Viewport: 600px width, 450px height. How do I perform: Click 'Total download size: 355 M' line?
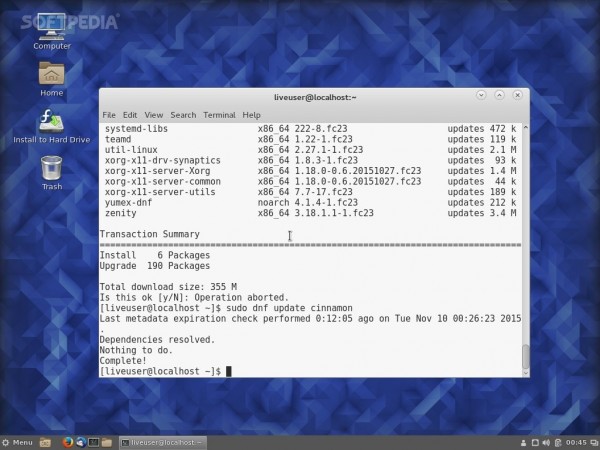click(168, 287)
